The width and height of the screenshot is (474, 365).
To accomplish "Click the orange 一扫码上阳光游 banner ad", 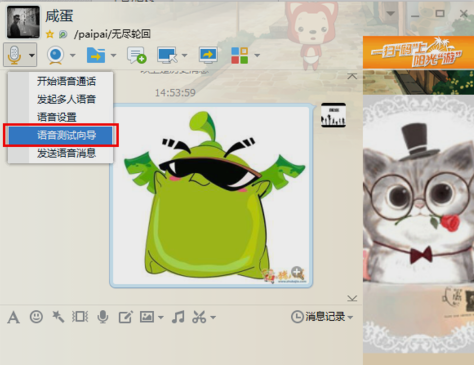I will tap(418, 52).
